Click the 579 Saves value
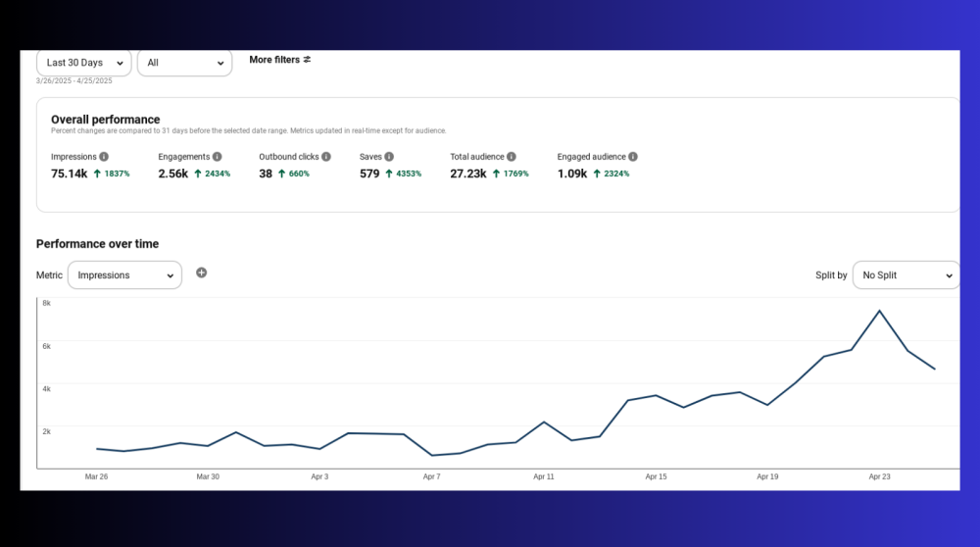 tap(369, 174)
